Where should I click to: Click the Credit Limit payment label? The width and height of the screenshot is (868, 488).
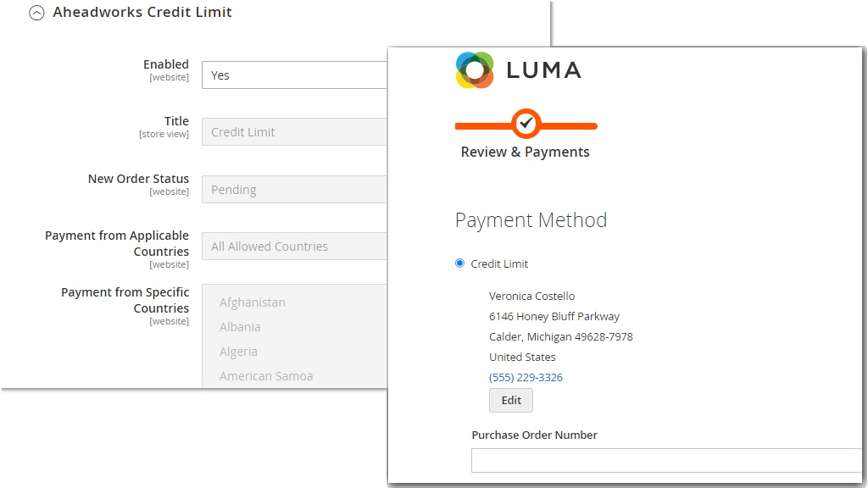coord(499,264)
